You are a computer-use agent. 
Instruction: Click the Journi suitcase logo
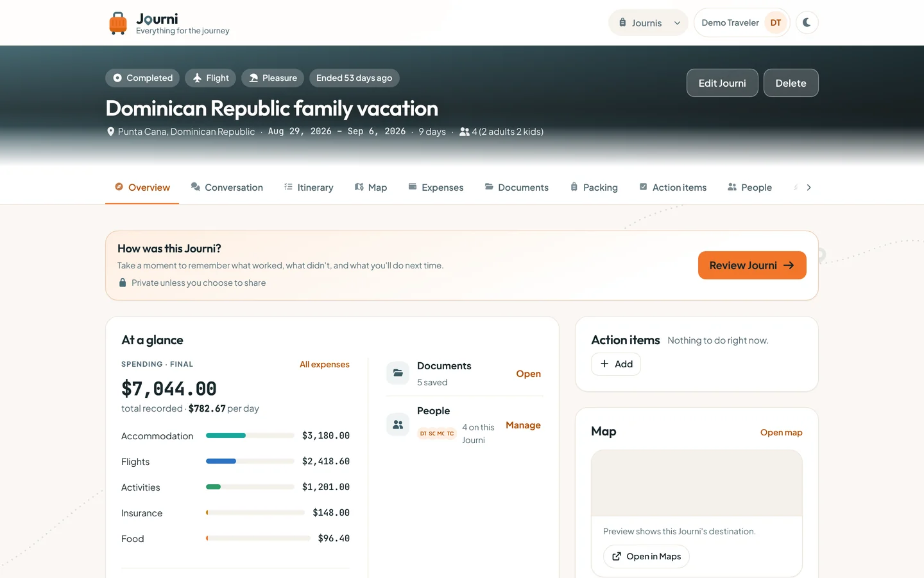pos(118,23)
